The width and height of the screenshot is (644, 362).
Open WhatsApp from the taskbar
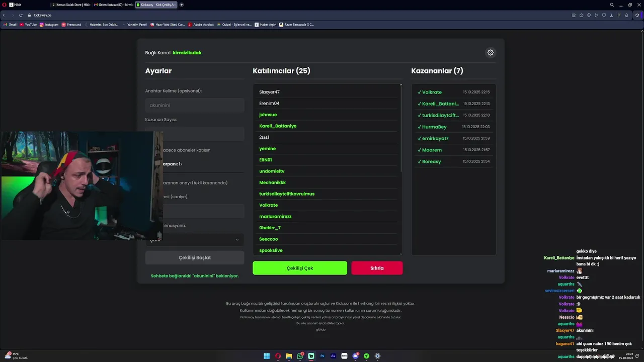pos(300,356)
